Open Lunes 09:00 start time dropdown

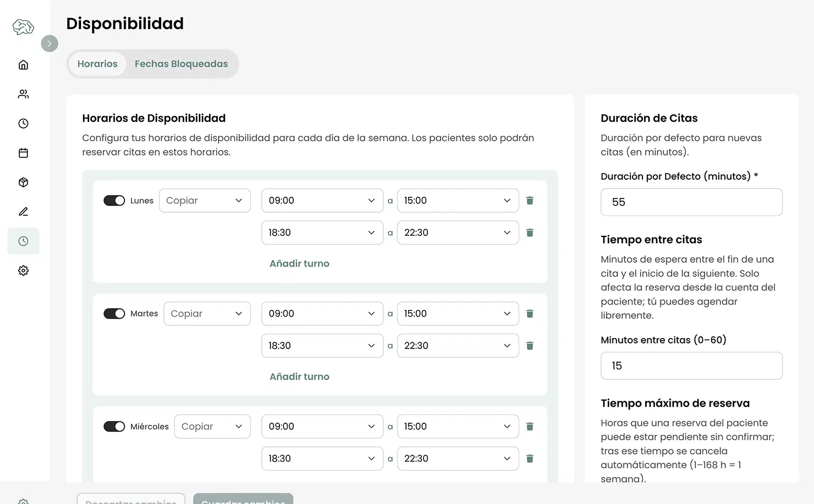click(322, 201)
